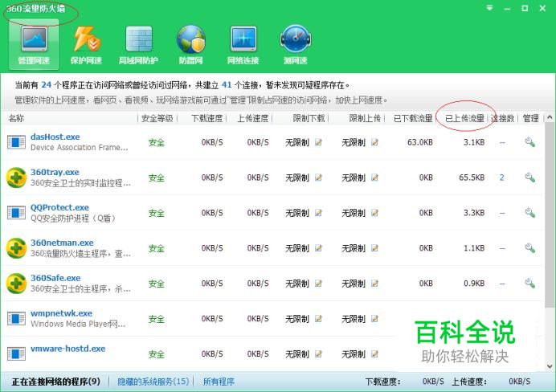Open the vmware-hostd.exe process link
556x392 pixels.
[67, 349]
